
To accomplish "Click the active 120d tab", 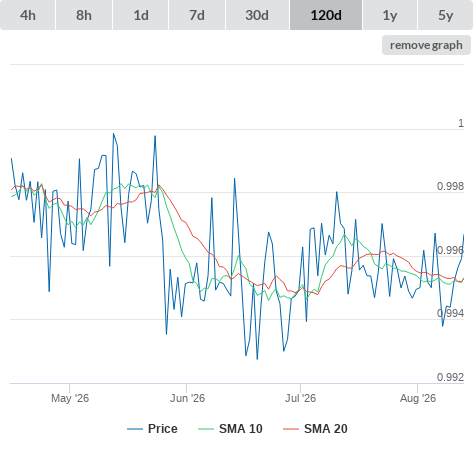I will (x=326, y=15).
